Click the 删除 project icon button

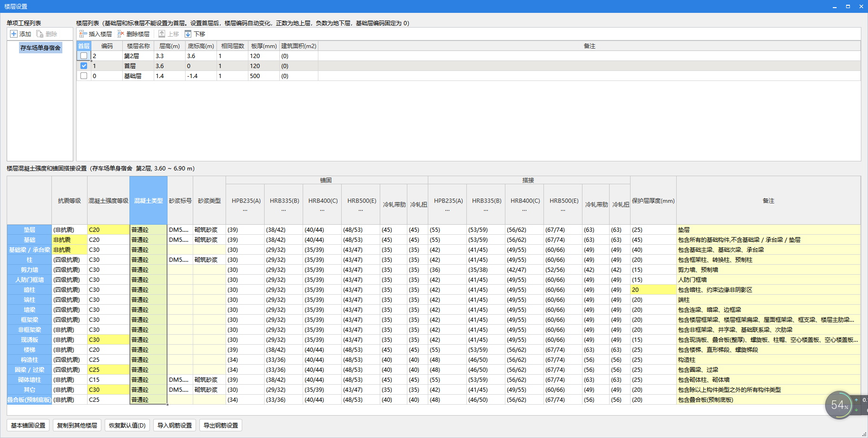click(47, 34)
